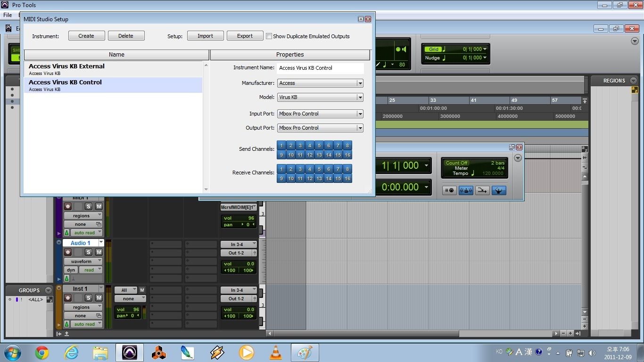Select Access Virus KB External in instrument list
The image size is (644, 362).
(113, 69)
